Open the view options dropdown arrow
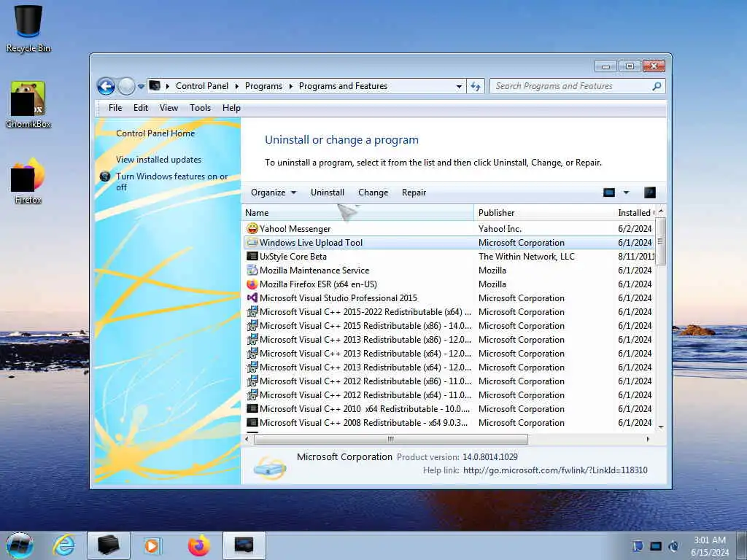 tap(626, 192)
